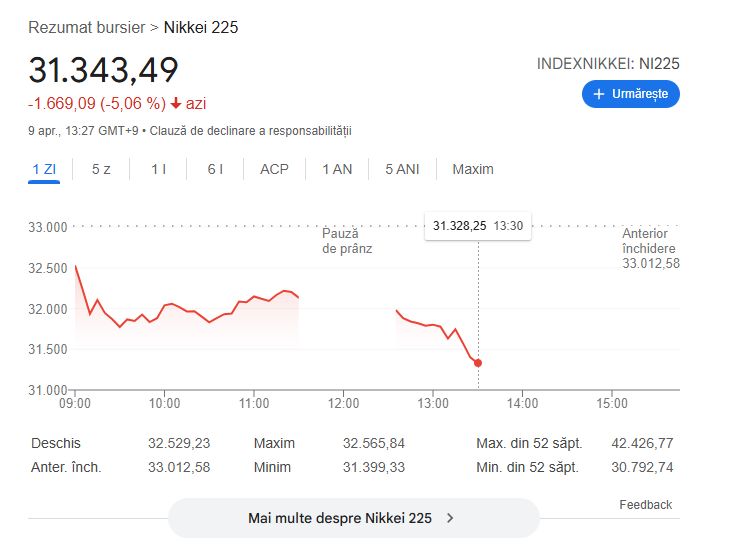Screen dimensions: 733x553
Task: Click the Feedback link
Action: [646, 505]
